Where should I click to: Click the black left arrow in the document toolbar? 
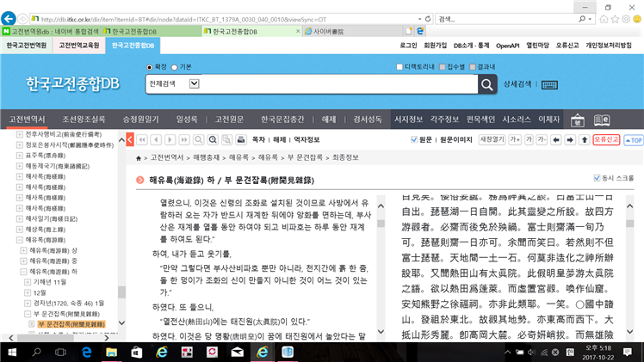556,140
